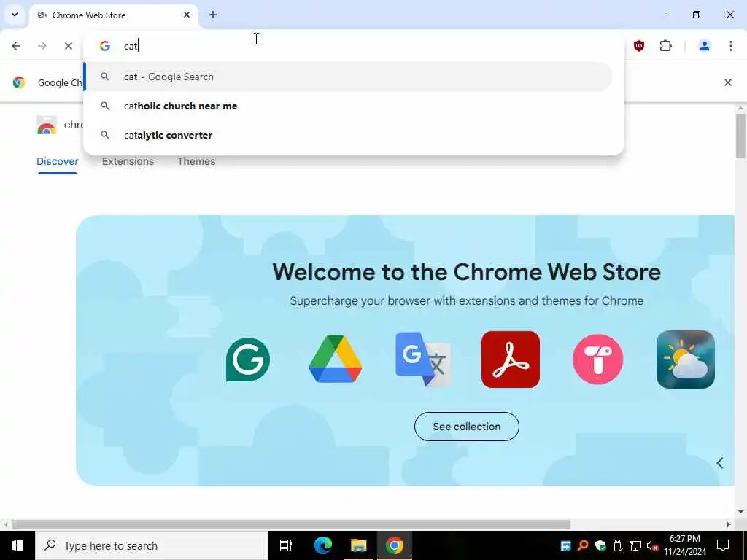Go back to the previous page

tap(16, 46)
